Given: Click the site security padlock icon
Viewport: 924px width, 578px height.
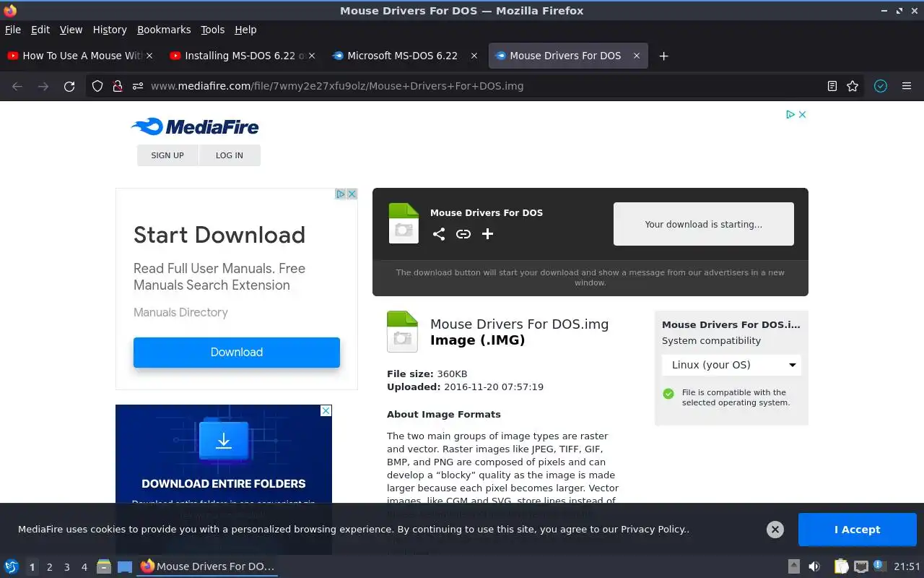Looking at the screenshot, I should point(118,86).
